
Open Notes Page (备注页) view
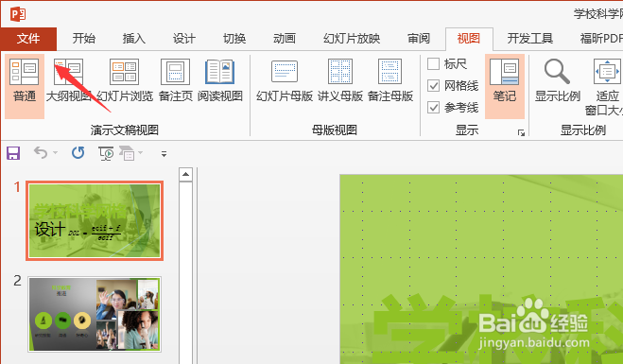[175, 80]
